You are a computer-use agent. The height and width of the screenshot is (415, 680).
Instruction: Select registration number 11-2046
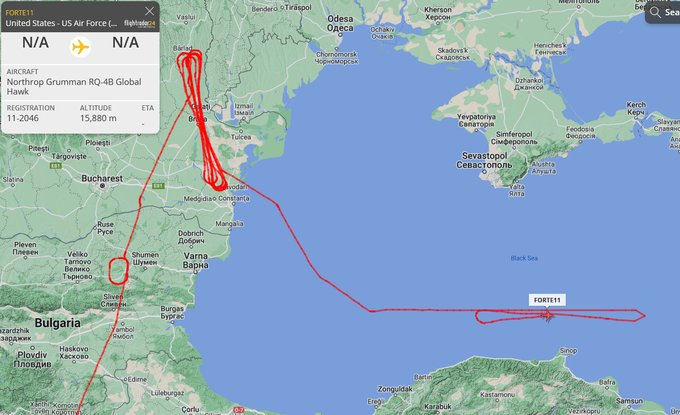tap(23, 118)
